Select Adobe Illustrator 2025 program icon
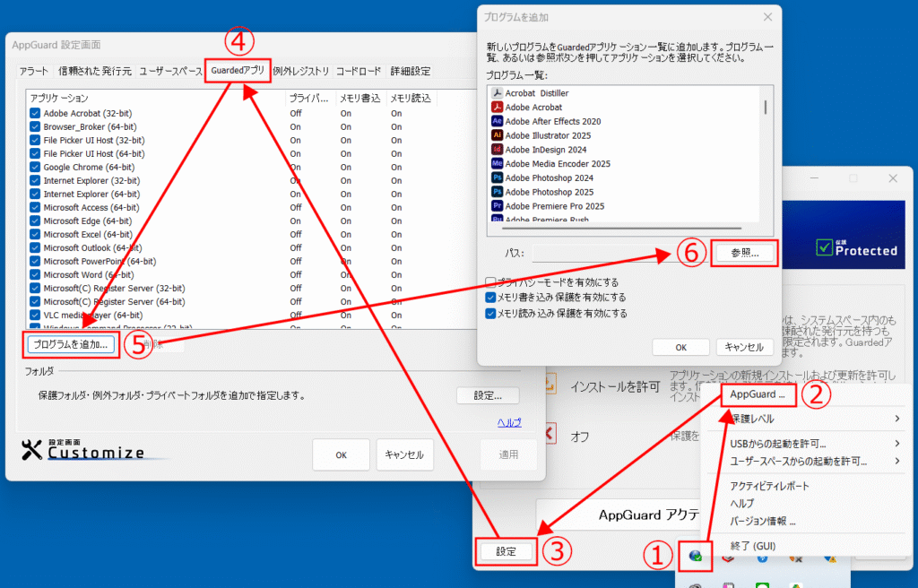The width and height of the screenshot is (918, 588). click(x=497, y=135)
